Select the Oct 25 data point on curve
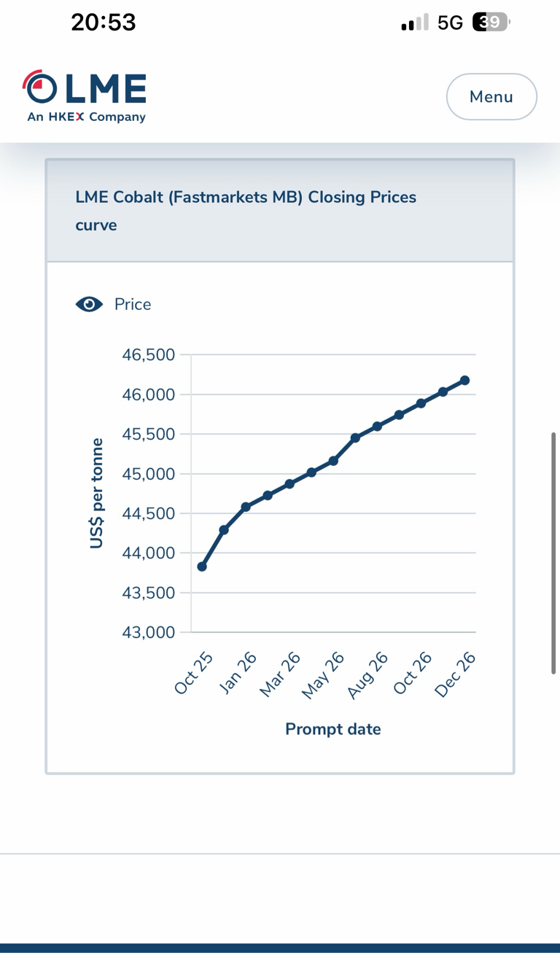 (202, 567)
